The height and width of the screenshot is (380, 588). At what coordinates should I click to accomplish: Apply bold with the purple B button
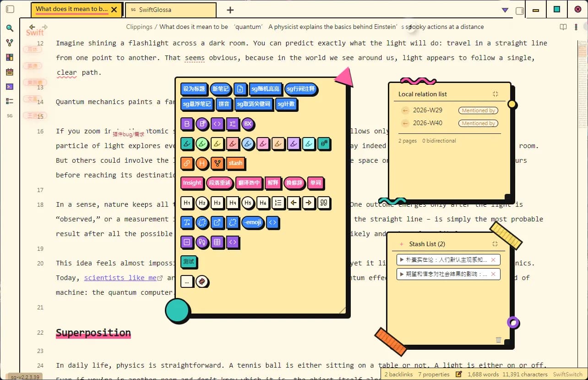186,124
